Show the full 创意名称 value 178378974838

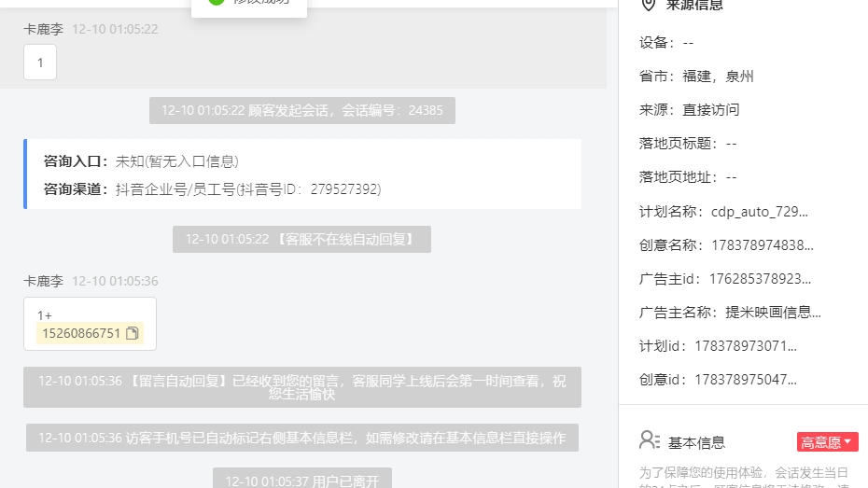763,245
